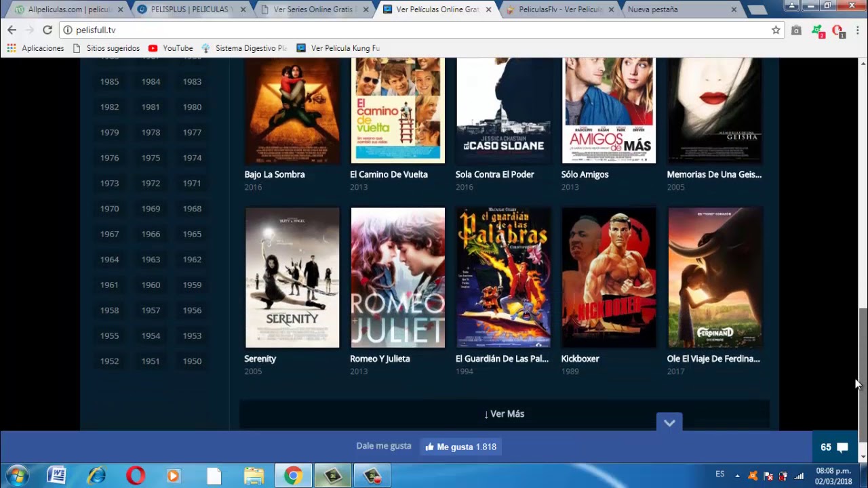Show hidden system tray icons arrow
The image size is (868, 488).
(x=737, y=475)
